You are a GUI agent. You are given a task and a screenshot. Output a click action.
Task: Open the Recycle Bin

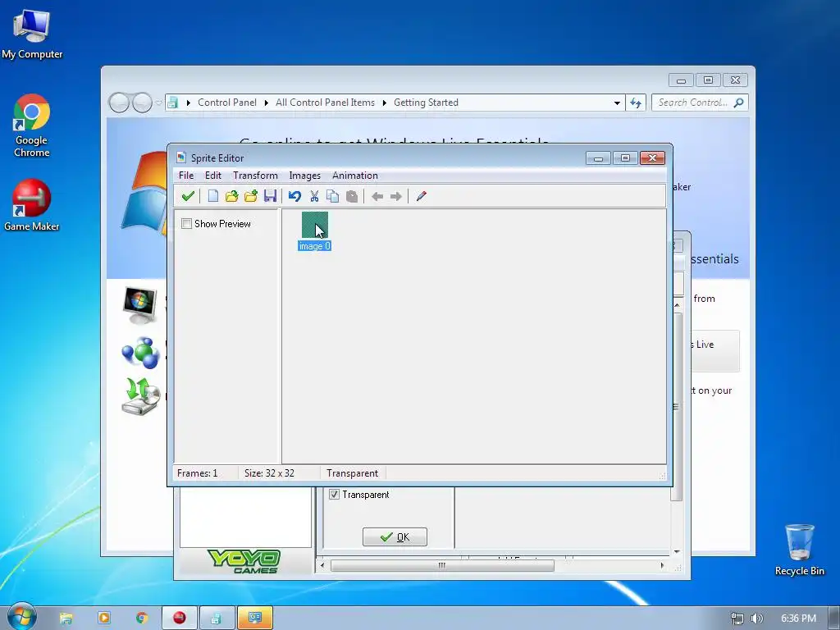click(799, 550)
